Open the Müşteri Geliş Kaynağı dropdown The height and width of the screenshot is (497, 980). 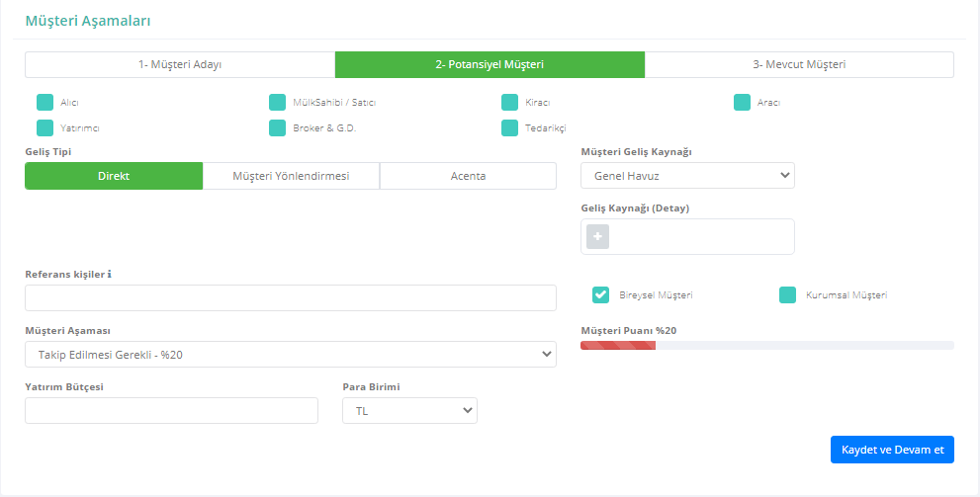[x=687, y=176]
